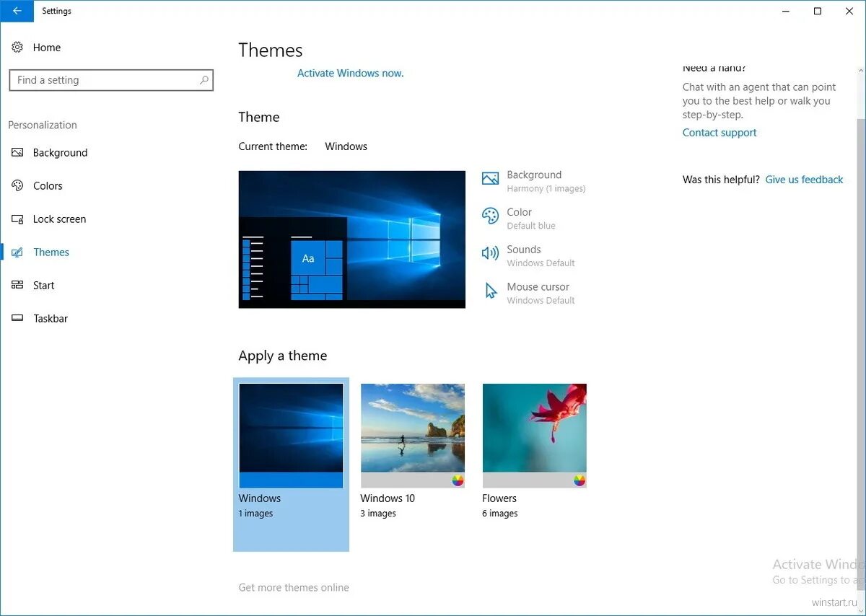
Task: Apply the Flowers theme
Action: (x=534, y=436)
